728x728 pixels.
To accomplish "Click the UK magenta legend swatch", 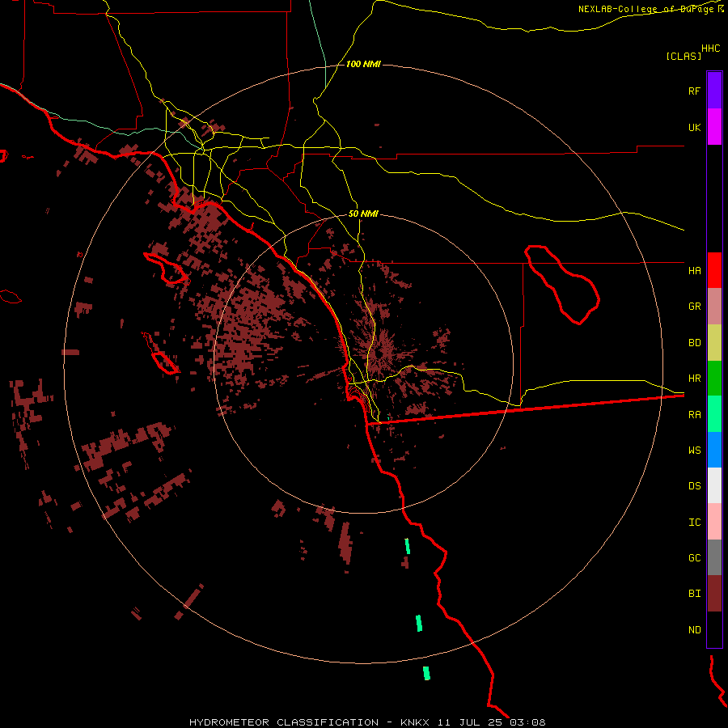I will click(x=714, y=127).
